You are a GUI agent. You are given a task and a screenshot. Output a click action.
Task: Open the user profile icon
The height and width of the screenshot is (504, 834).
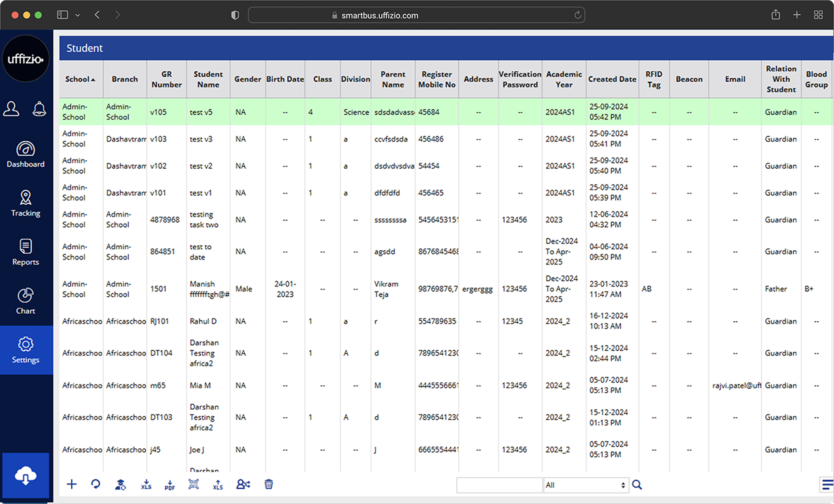11,109
